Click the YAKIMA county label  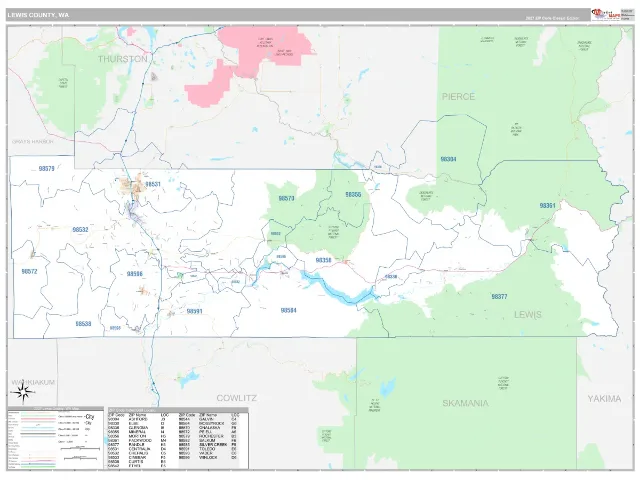[604, 398]
